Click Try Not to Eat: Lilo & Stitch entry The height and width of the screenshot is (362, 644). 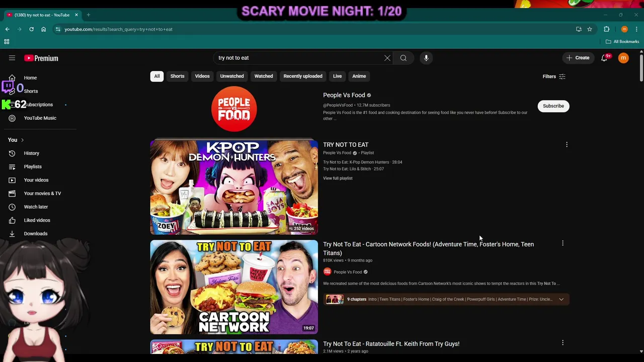click(x=353, y=169)
